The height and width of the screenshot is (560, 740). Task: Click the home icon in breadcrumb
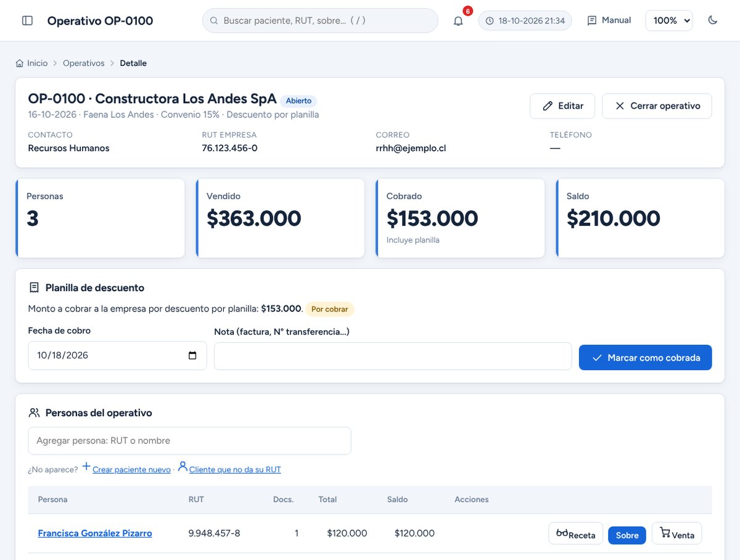click(20, 63)
